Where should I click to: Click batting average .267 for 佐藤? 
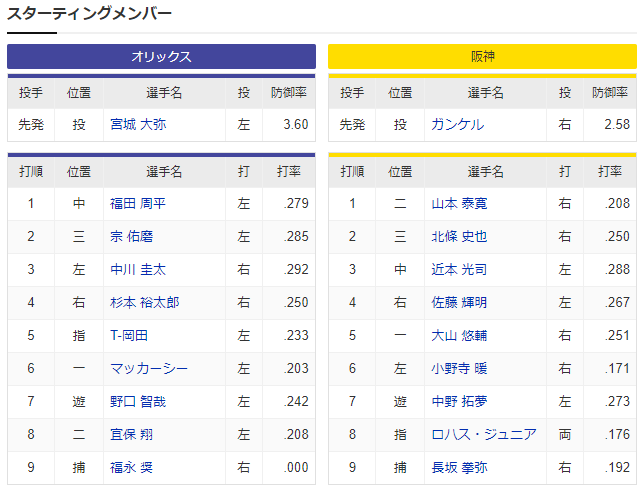point(617,302)
